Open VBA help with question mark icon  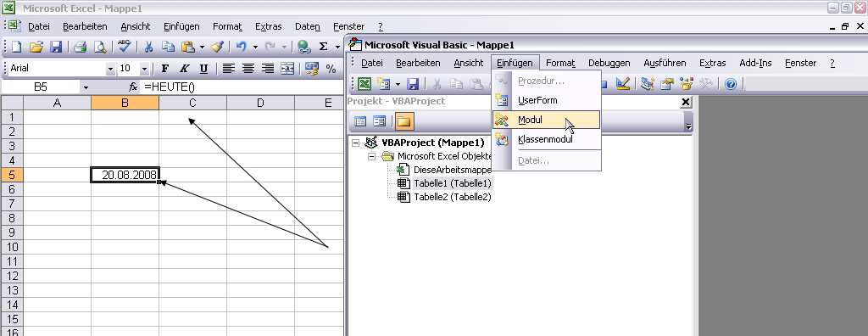point(731,84)
